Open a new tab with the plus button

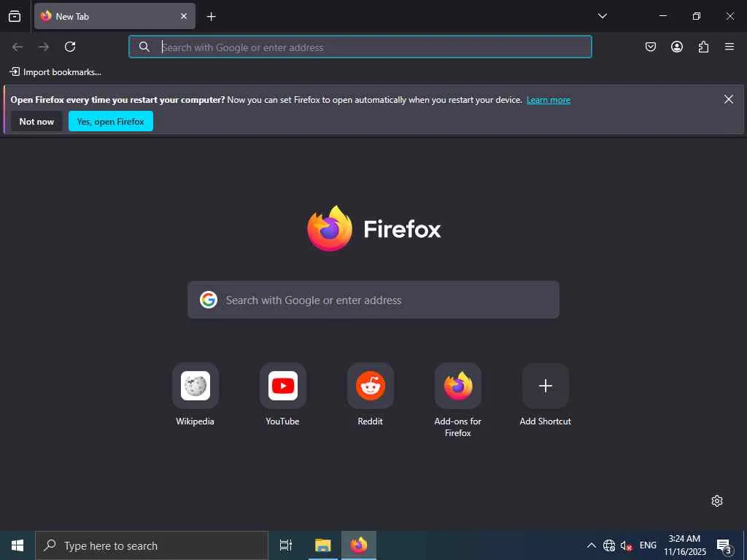tap(211, 17)
